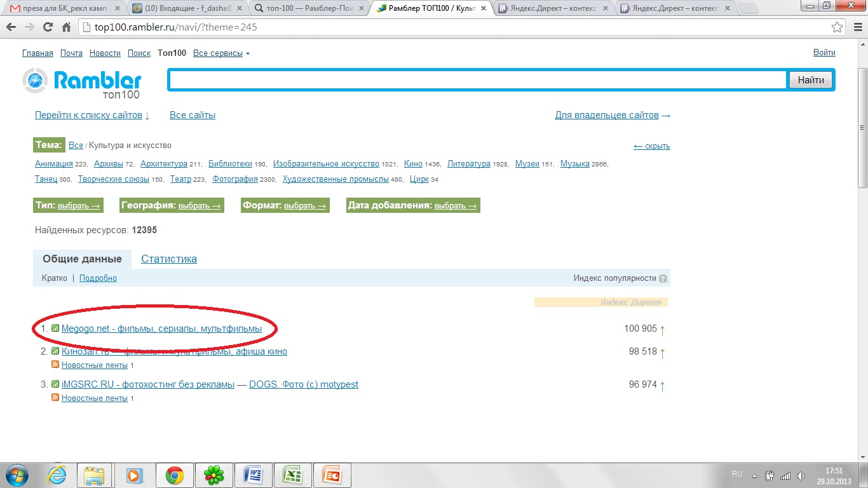Open the Windows Start button
Viewport: 868px width, 488px height.
(x=17, y=475)
